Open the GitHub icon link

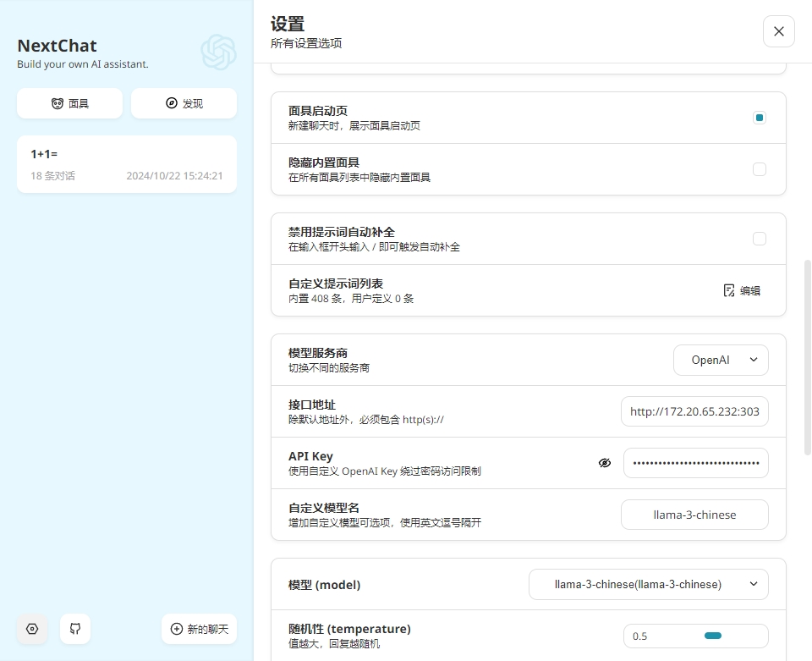tap(75, 629)
